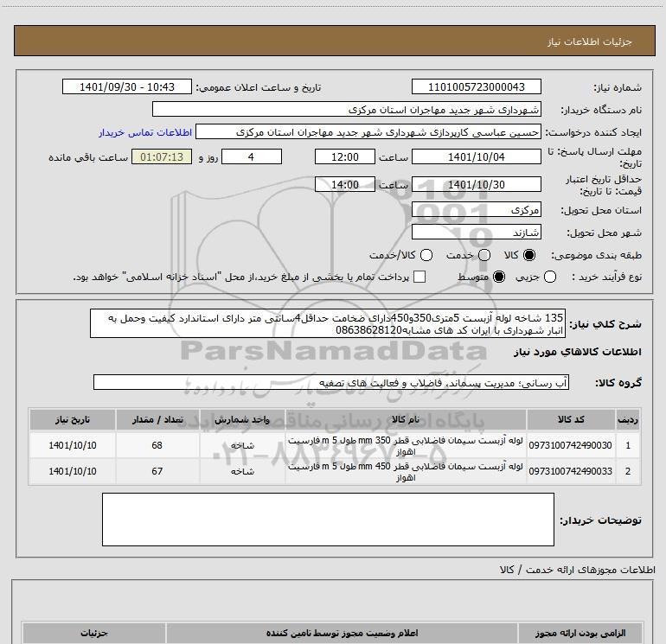Click واحد شمارش column header
Screen dimensions: 666x644
pos(242,419)
